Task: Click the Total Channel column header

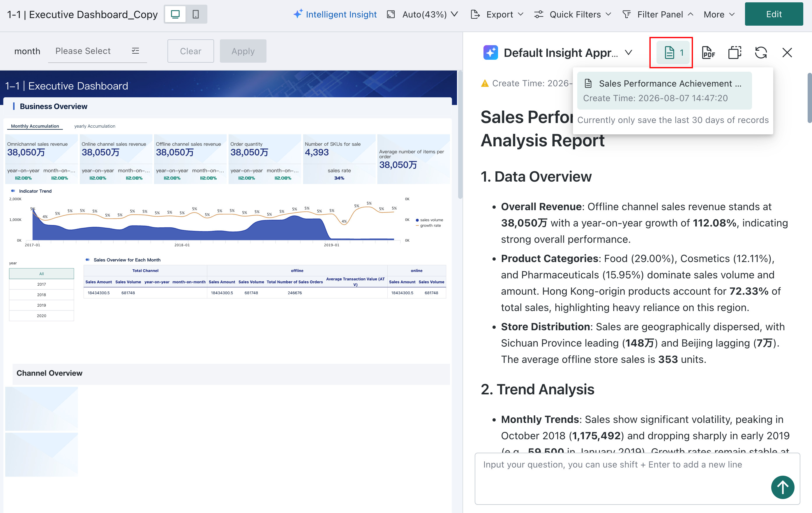Action: (145, 270)
